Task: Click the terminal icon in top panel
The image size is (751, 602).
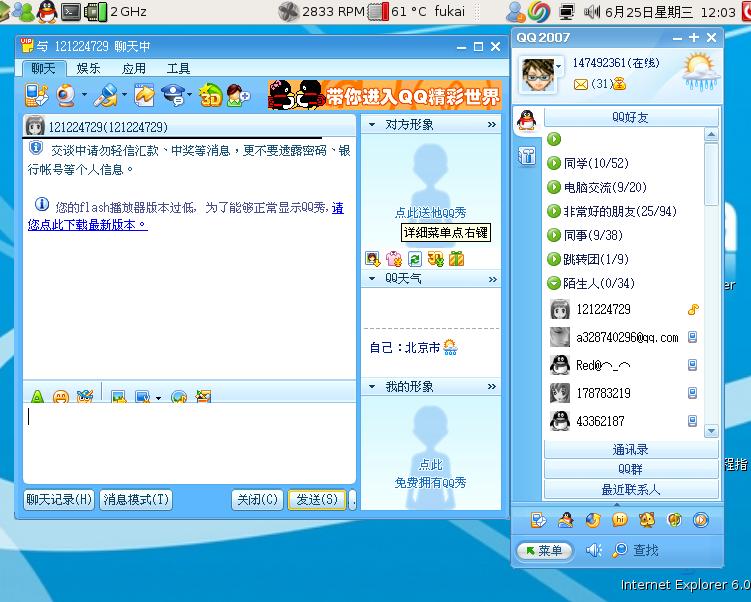Action: 71,11
